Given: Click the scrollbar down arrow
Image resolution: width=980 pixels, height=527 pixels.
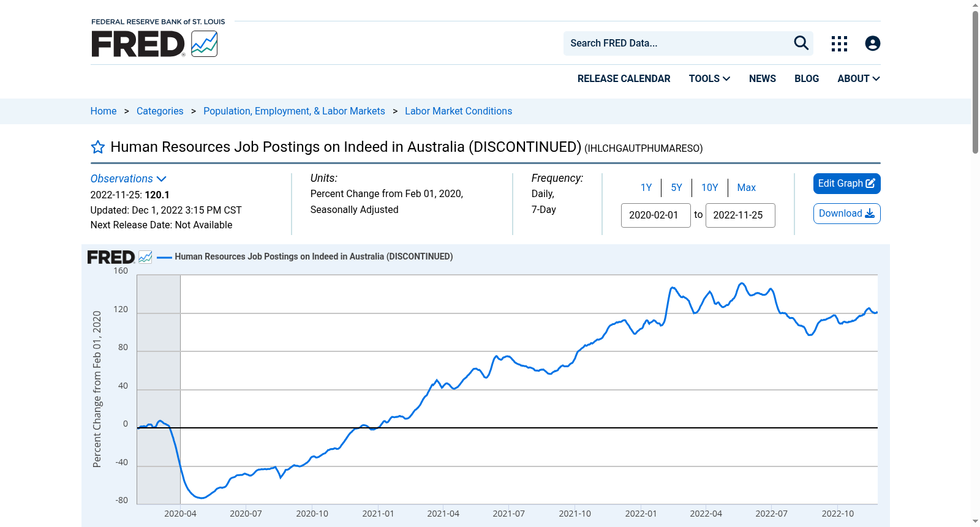Looking at the screenshot, I should point(975,522).
